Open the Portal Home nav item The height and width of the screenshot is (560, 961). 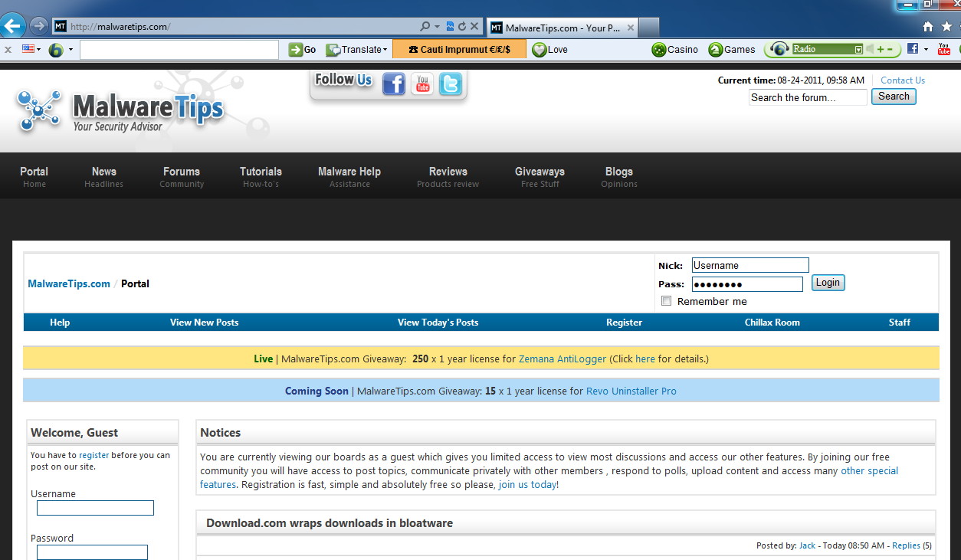click(34, 177)
